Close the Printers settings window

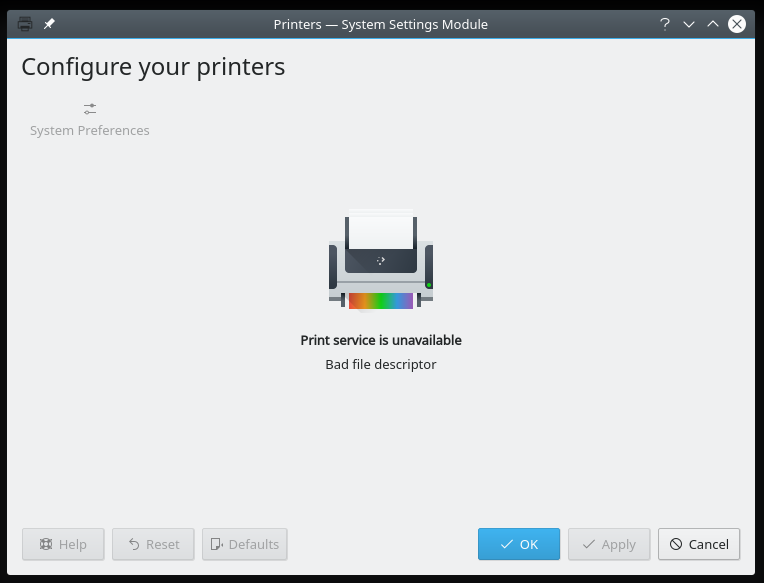click(737, 24)
